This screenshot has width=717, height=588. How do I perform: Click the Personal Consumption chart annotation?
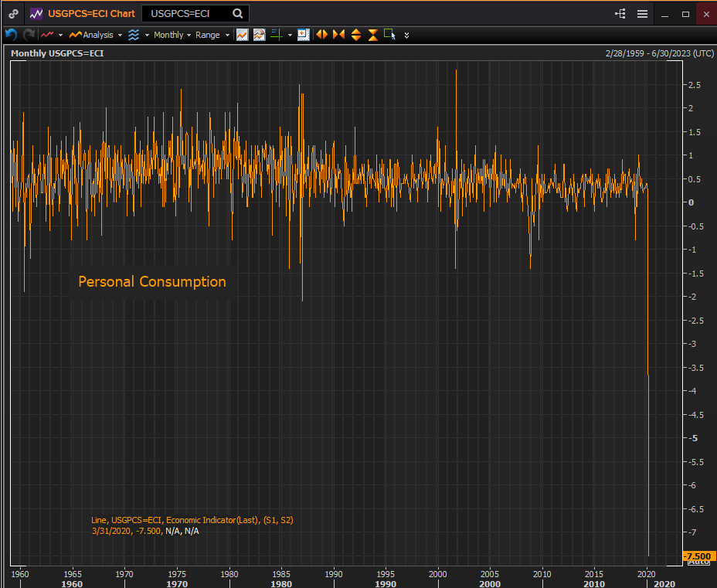click(152, 282)
